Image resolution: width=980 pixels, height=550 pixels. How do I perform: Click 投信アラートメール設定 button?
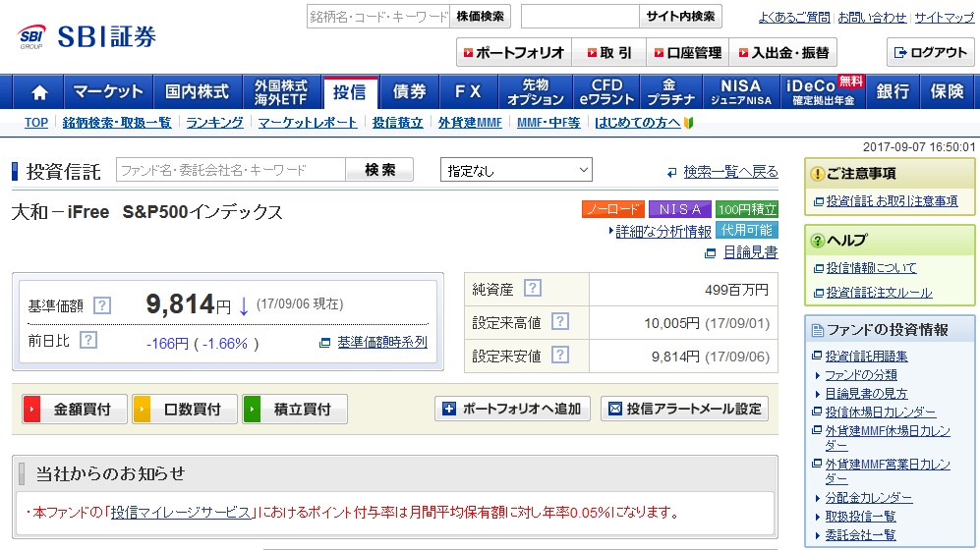[684, 409]
